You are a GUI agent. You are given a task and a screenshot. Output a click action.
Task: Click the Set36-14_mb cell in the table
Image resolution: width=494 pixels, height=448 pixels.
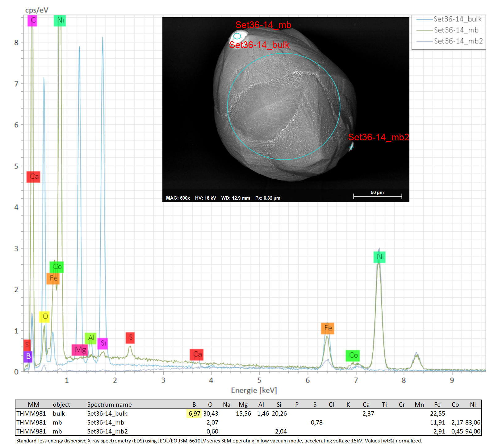point(106,422)
